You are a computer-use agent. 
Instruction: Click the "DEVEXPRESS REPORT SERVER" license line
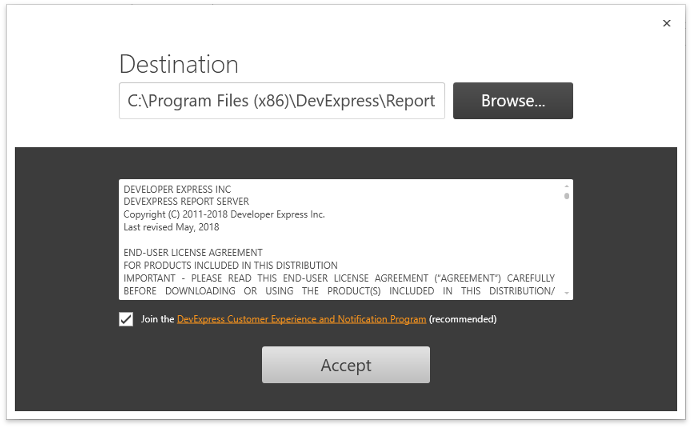186,202
